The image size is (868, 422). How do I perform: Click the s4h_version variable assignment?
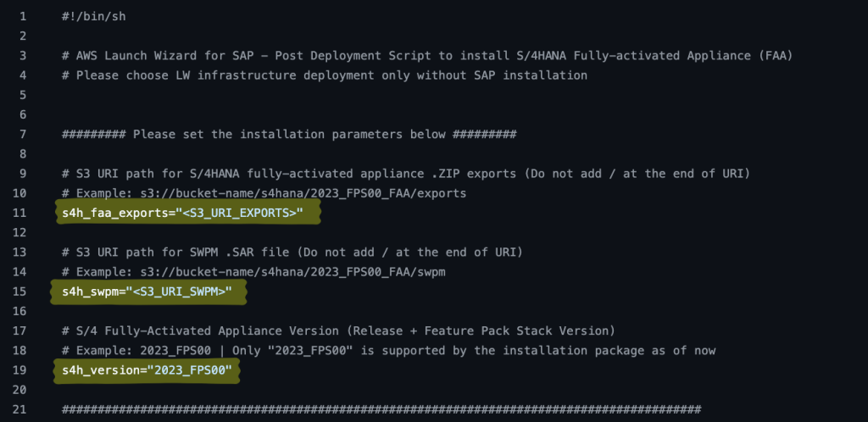point(147,370)
